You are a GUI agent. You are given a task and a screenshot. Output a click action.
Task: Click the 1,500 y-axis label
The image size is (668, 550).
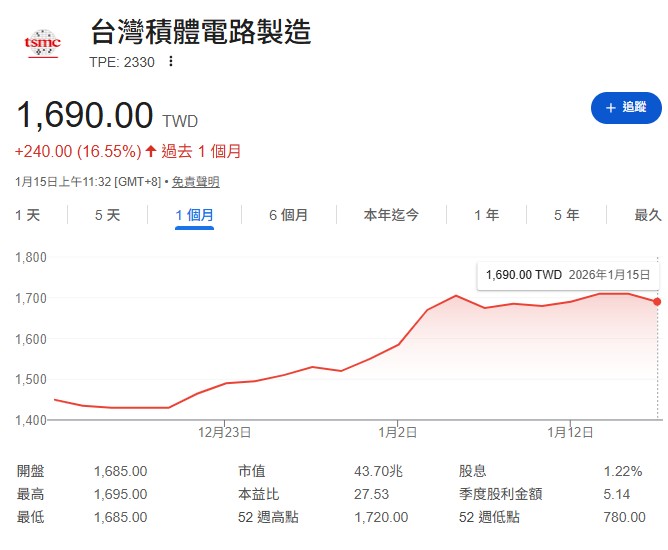click(31, 379)
